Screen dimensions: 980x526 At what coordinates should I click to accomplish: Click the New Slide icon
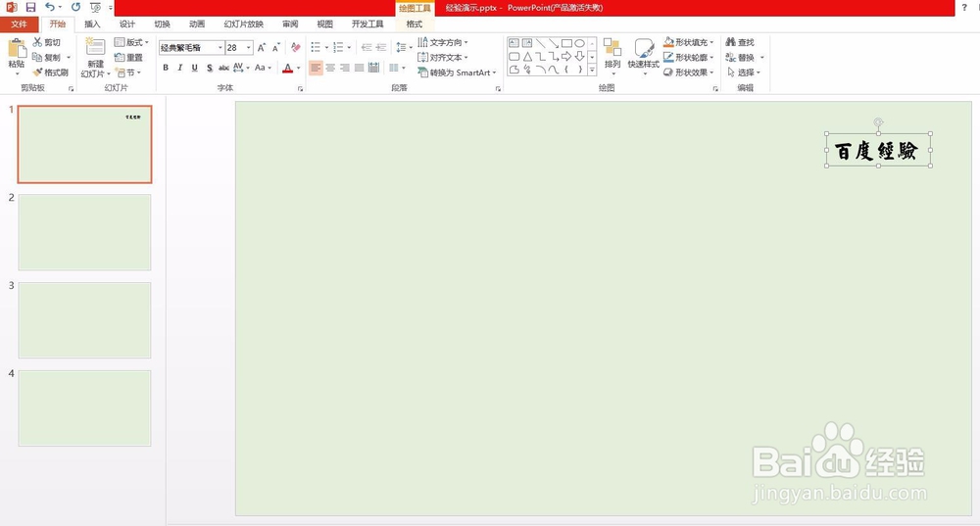click(95, 48)
